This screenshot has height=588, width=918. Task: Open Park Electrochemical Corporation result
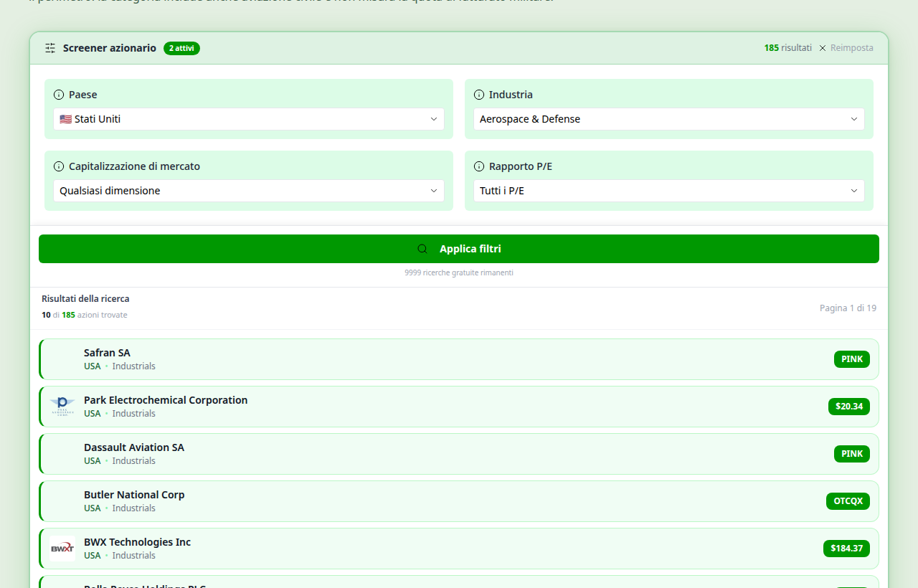459,407
